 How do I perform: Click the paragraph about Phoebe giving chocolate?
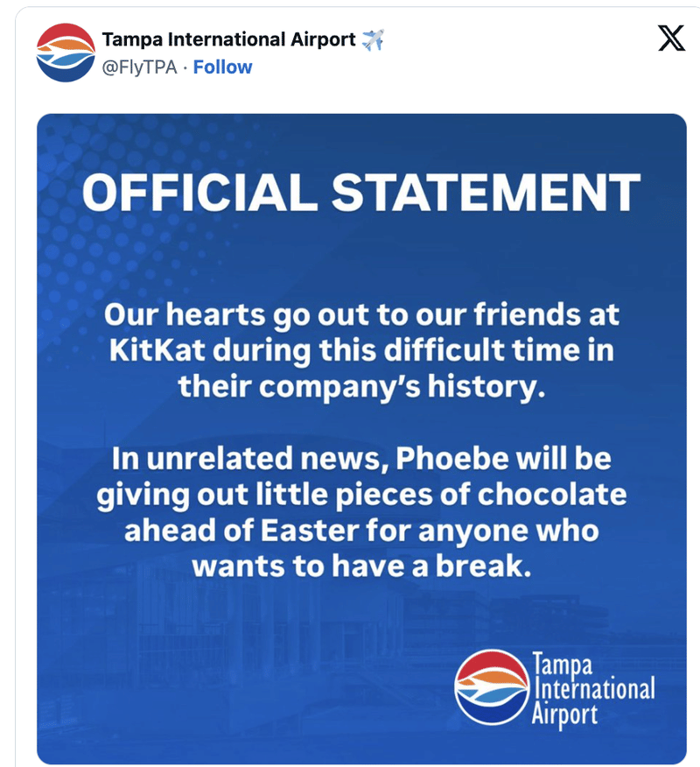click(x=360, y=513)
